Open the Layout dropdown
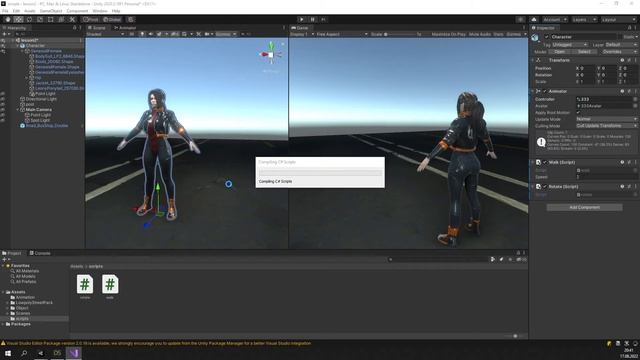The height and width of the screenshot is (360, 640). [618, 20]
